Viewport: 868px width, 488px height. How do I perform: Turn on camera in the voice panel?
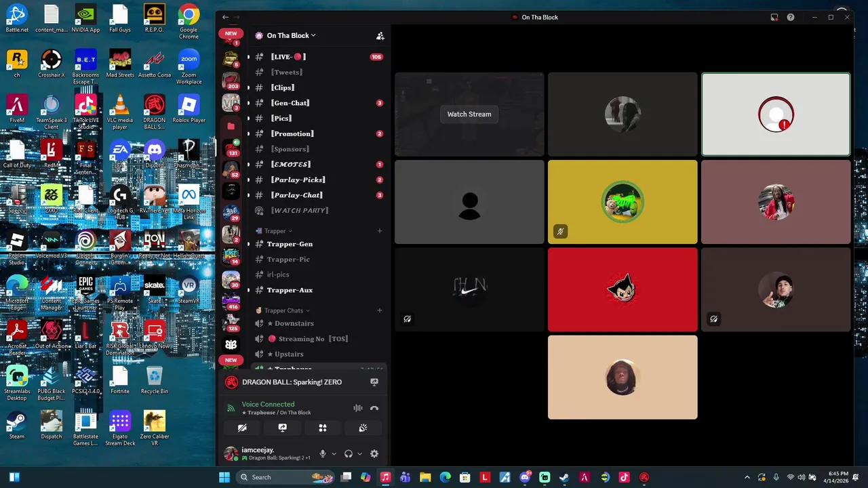[x=242, y=428]
